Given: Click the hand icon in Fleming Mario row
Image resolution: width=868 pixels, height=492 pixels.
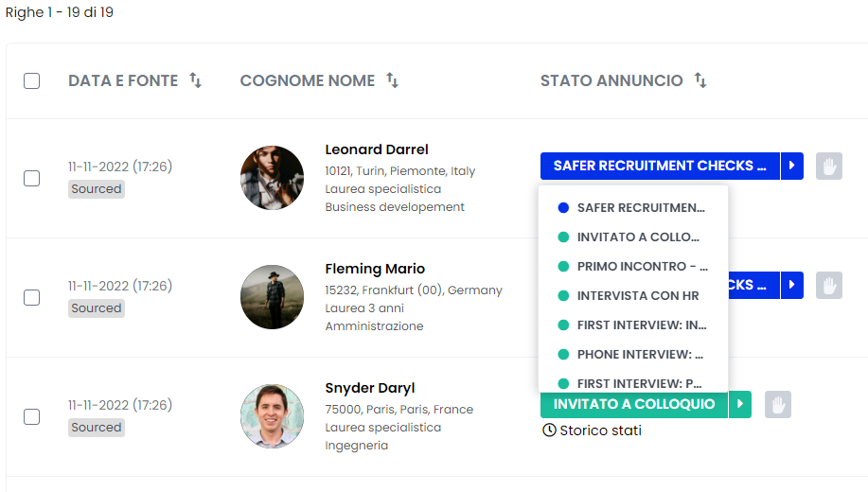Looking at the screenshot, I should [828, 285].
